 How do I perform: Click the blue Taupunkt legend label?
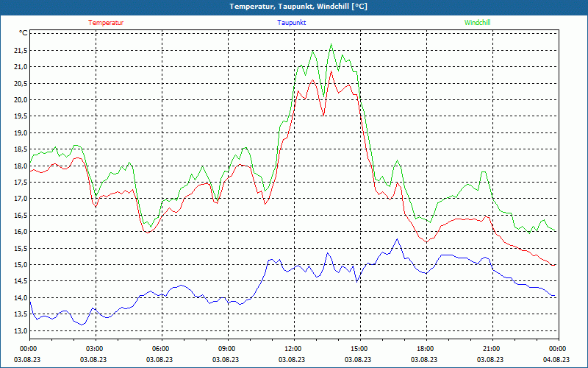[291, 23]
